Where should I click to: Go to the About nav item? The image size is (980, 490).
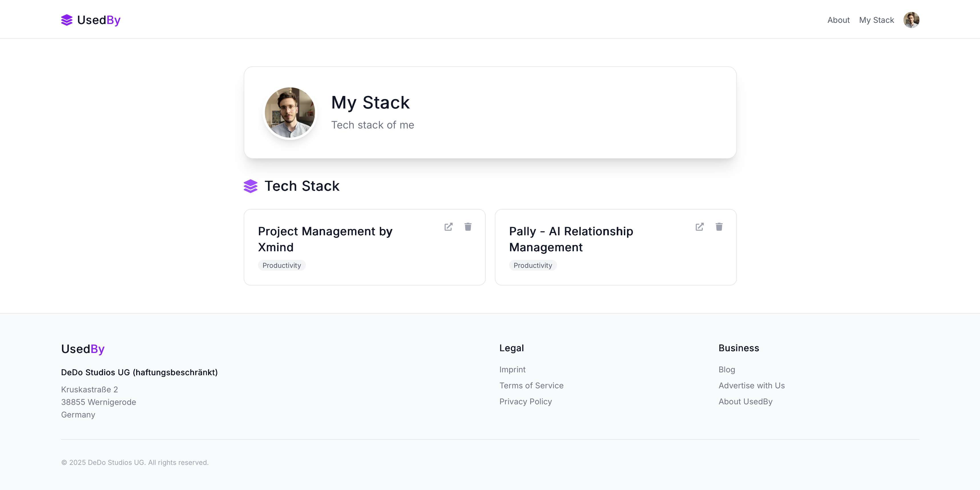838,20
